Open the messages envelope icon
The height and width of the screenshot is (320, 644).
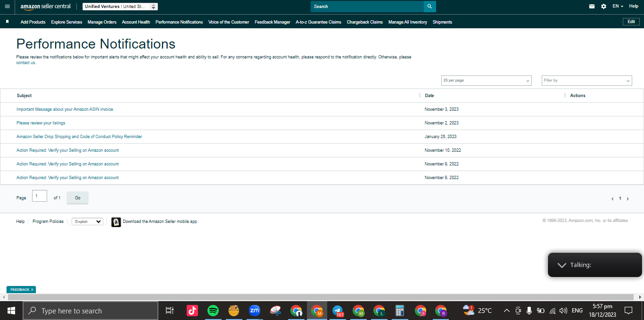(x=592, y=7)
